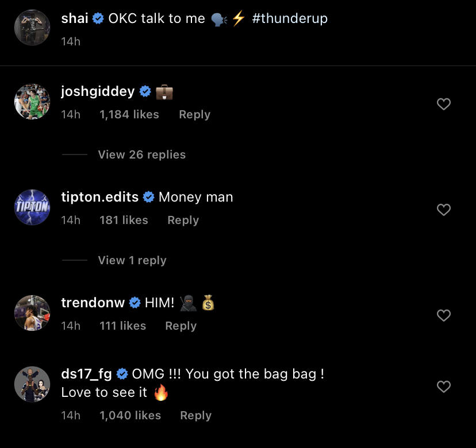Expand View 26 replies thread
476x448 pixels.
141,155
